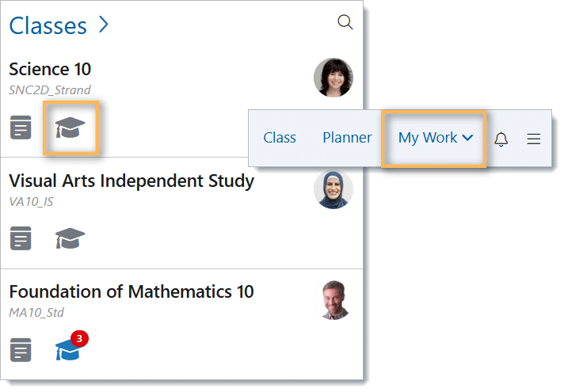
Task: Open Science 10 graduation cap icon
Action: 70,127
